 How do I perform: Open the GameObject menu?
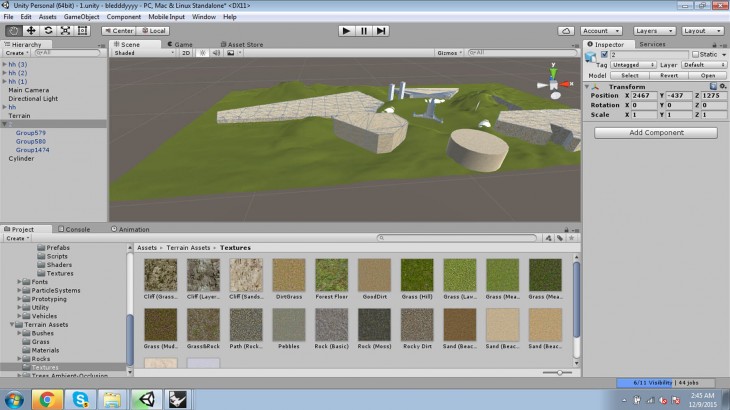pyautogui.click(x=81, y=17)
